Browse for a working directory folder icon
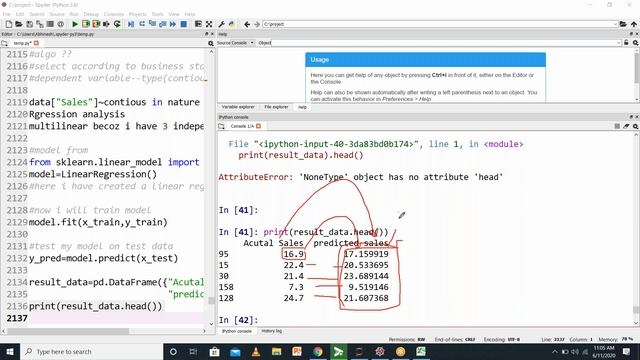 [623, 24]
